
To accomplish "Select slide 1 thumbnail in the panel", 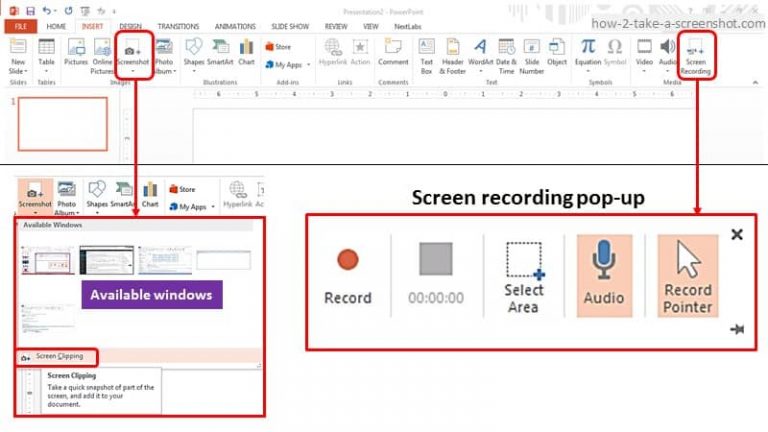I will (63, 123).
